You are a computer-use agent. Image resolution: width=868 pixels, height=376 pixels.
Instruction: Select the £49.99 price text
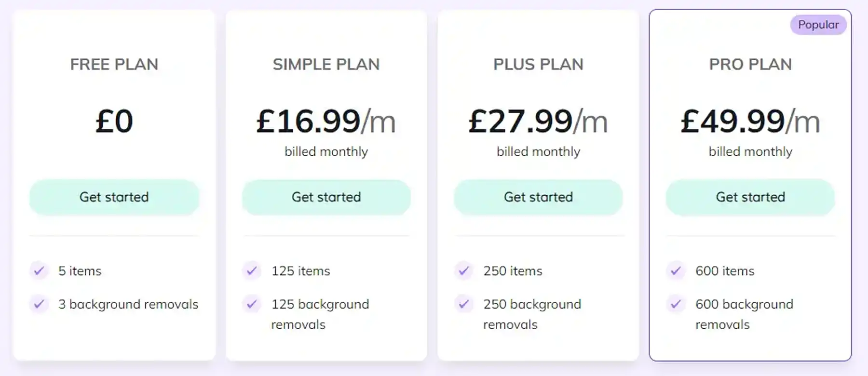click(750, 121)
